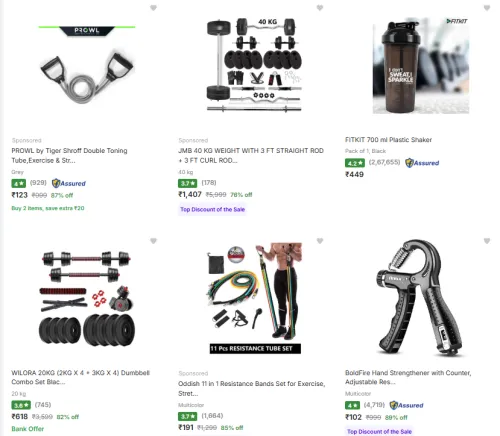Open JMB 40 KG weight set image
The width and height of the screenshot is (500, 436).
point(254,65)
